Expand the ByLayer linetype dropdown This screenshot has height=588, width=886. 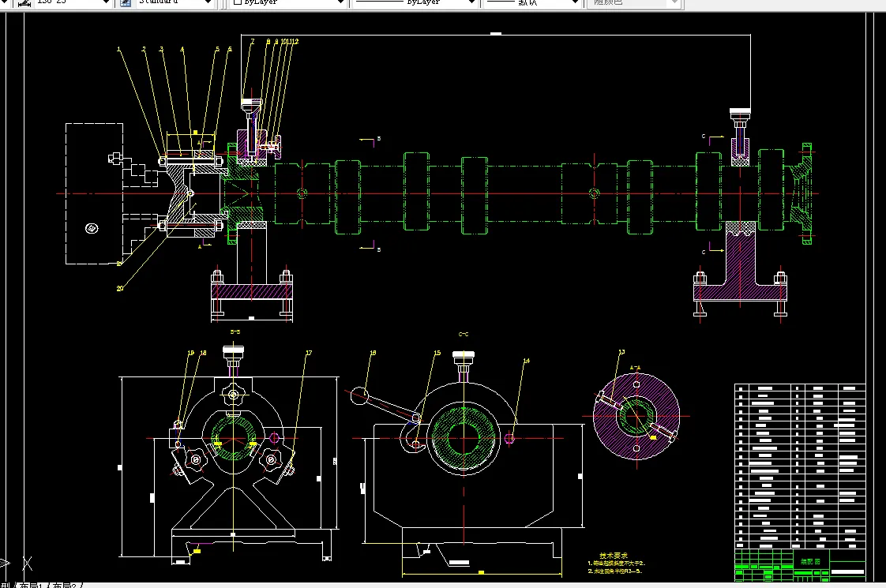click(471, 2)
